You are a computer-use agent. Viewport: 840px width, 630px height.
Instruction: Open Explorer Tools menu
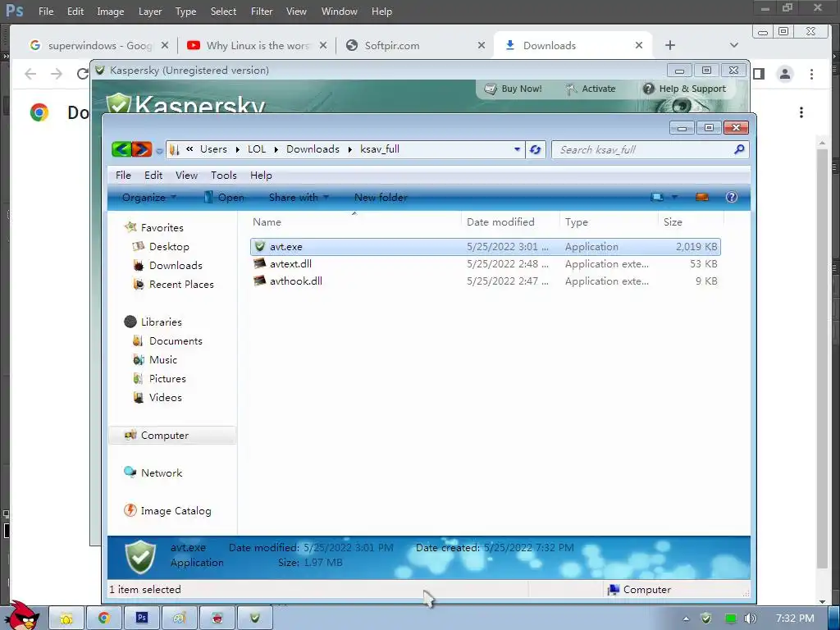223,176
